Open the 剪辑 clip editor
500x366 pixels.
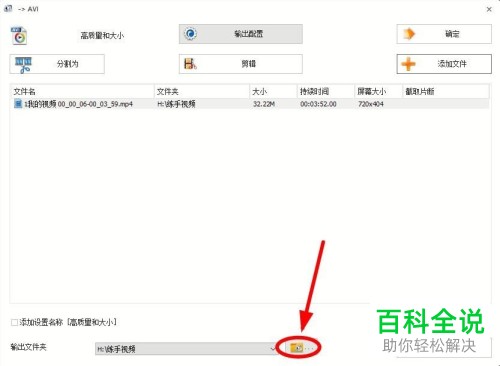(241, 64)
